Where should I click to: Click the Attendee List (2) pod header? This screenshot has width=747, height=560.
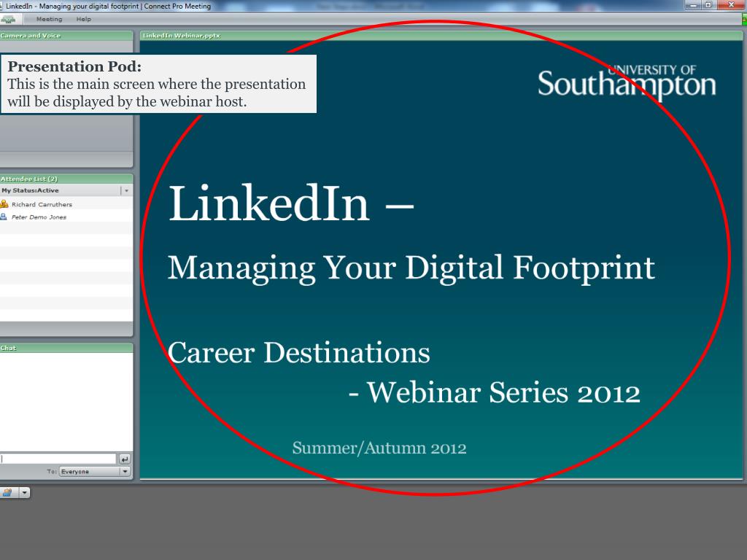pos(66,179)
